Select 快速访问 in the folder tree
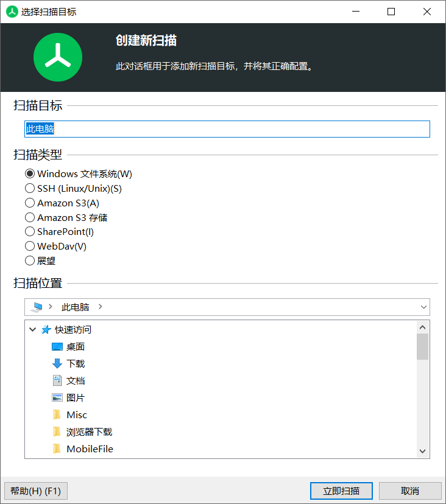Image resolution: width=446 pixels, height=504 pixels. coord(73,329)
